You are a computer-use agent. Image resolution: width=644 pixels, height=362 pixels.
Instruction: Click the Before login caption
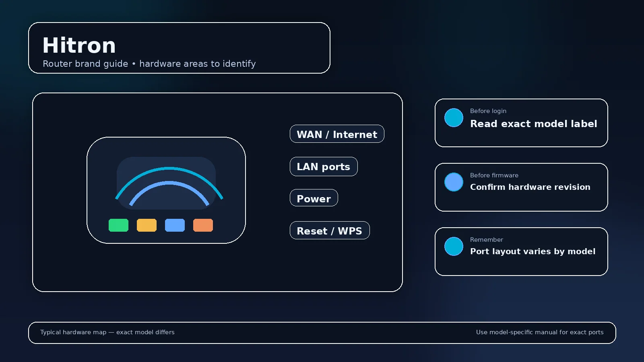tap(488, 111)
